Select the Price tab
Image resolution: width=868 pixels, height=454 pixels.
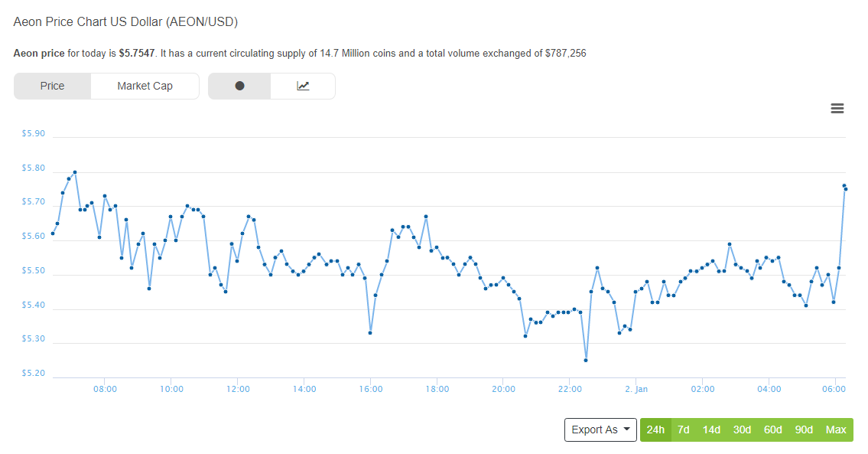click(x=52, y=86)
